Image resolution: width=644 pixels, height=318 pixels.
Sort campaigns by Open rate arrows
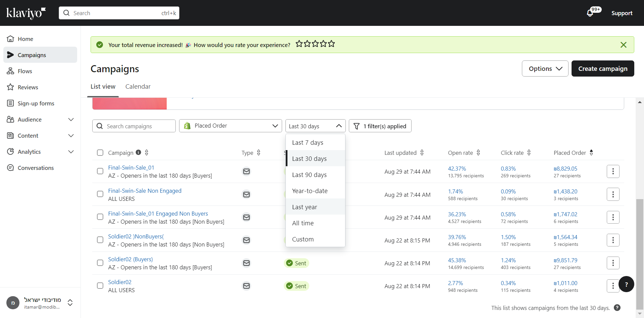tap(478, 152)
